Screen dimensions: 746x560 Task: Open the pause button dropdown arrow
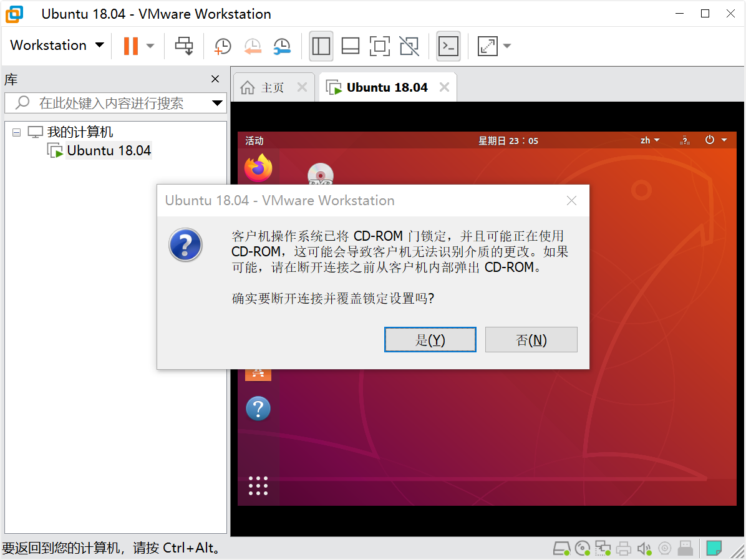(149, 46)
